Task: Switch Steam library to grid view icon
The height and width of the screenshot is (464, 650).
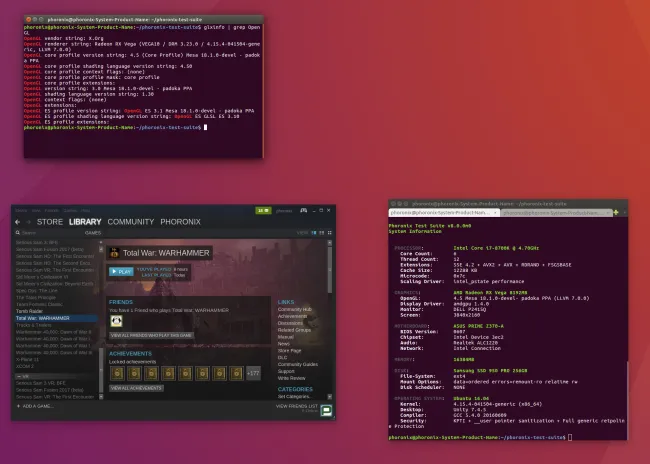Action: pyautogui.click(x=330, y=233)
